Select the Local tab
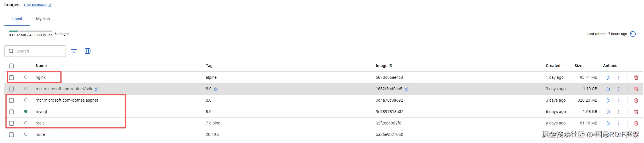 [x=17, y=19]
